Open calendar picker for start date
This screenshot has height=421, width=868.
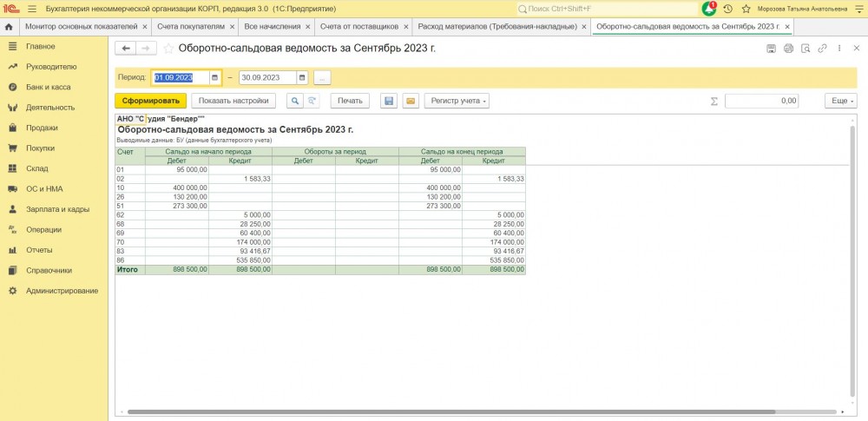pos(215,77)
